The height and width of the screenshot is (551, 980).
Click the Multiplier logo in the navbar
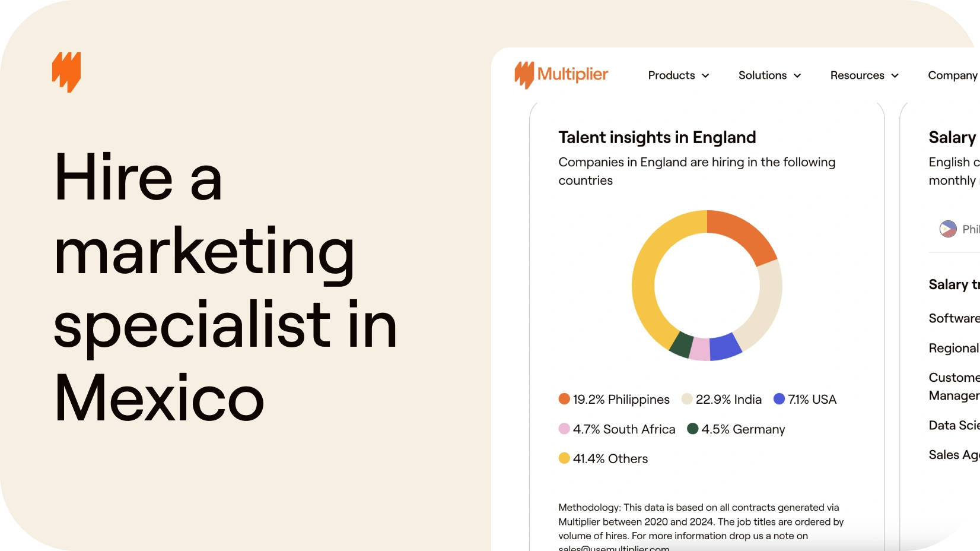(561, 75)
